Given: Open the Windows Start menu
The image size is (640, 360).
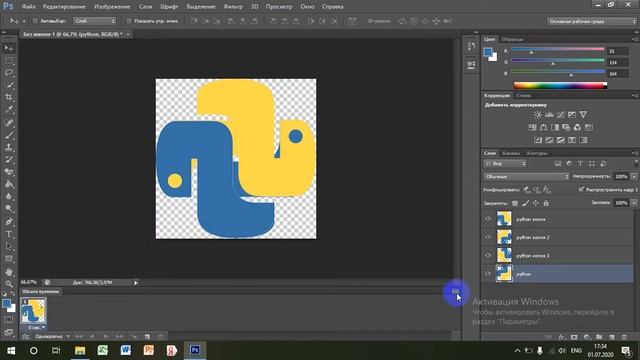Looking at the screenshot, I should (x=11, y=350).
